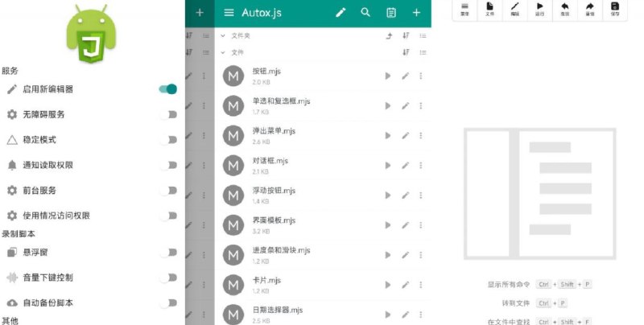Open the editor toolbar 菜单 item
The image size is (644, 325).
point(464,9)
